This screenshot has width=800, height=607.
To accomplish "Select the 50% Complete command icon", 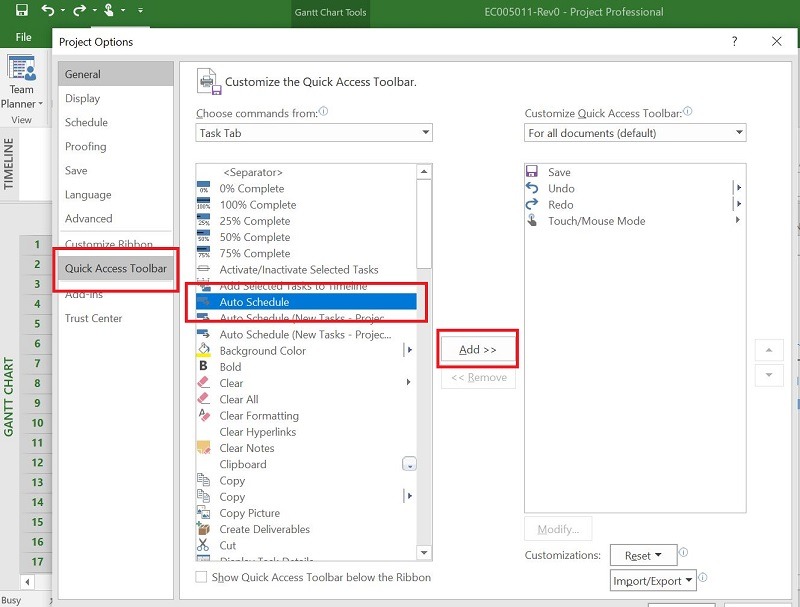I will click(203, 237).
